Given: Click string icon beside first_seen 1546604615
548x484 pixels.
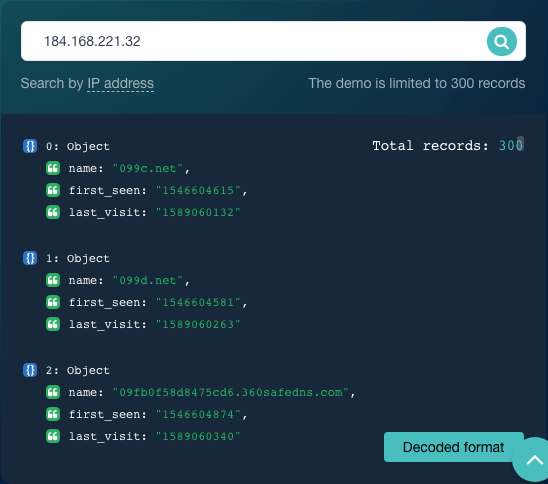Looking at the screenshot, I should [53, 190].
